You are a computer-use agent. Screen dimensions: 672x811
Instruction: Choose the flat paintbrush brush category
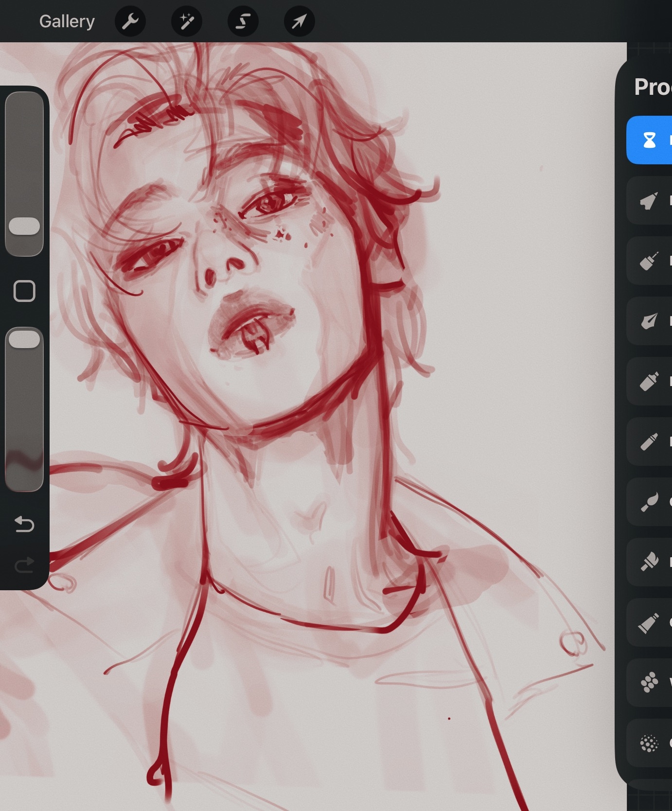click(650, 563)
